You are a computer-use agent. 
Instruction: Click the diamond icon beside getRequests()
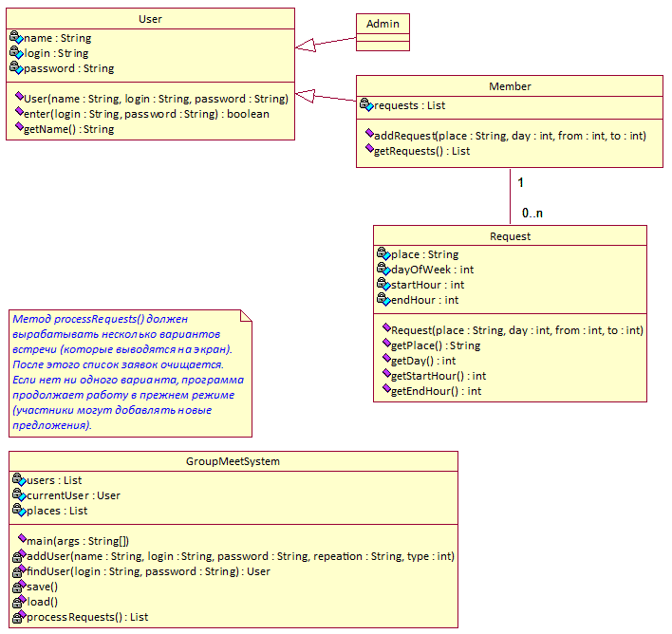click(x=369, y=148)
